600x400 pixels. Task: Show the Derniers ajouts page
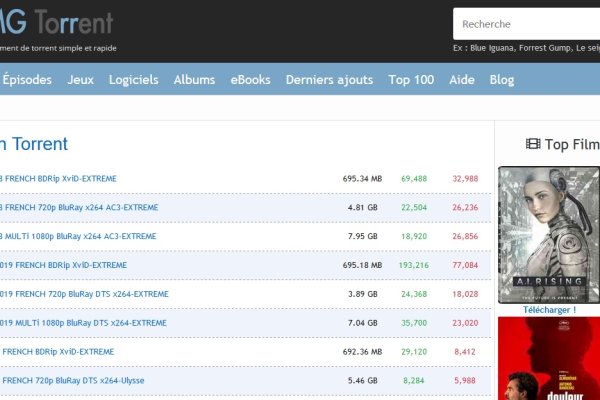coord(329,80)
